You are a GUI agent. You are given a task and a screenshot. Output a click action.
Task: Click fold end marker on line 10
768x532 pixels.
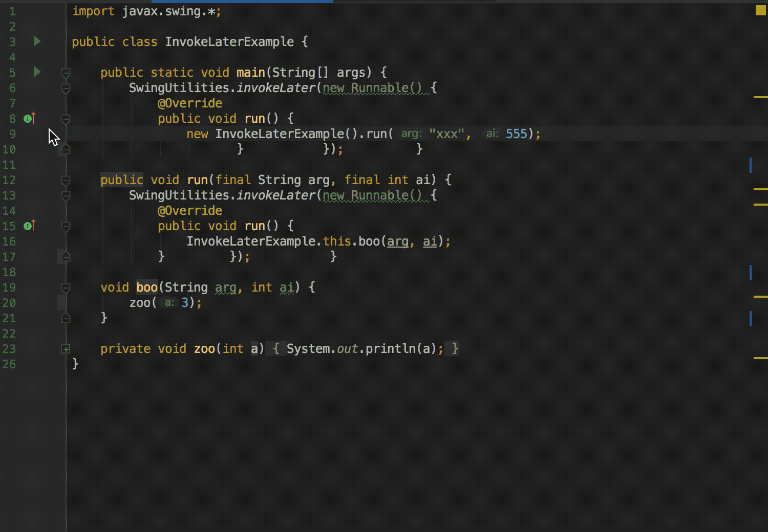[66, 149]
